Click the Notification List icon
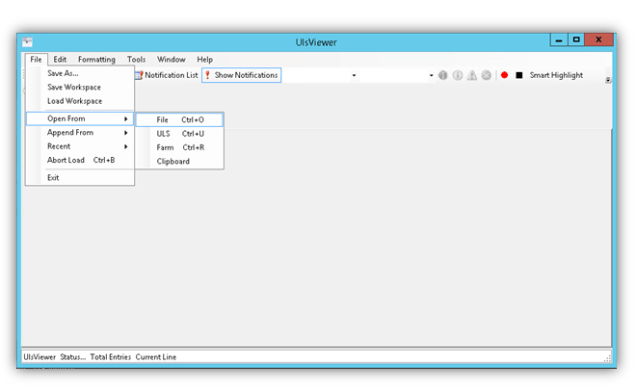 [139, 75]
